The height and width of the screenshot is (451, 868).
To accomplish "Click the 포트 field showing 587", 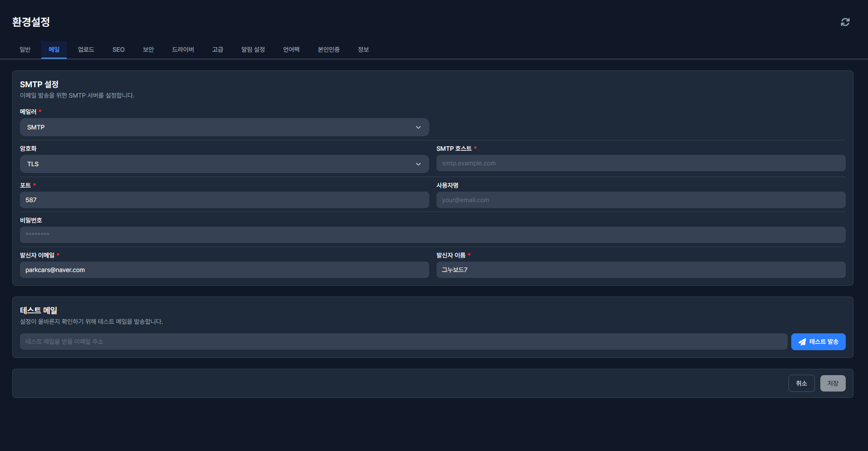I will pos(224,200).
